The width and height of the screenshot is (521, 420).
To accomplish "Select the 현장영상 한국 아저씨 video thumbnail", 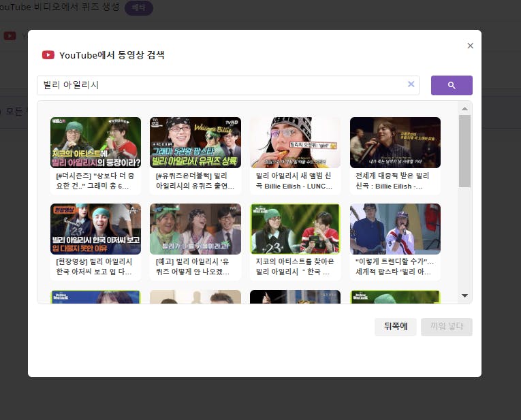I will 95,229.
